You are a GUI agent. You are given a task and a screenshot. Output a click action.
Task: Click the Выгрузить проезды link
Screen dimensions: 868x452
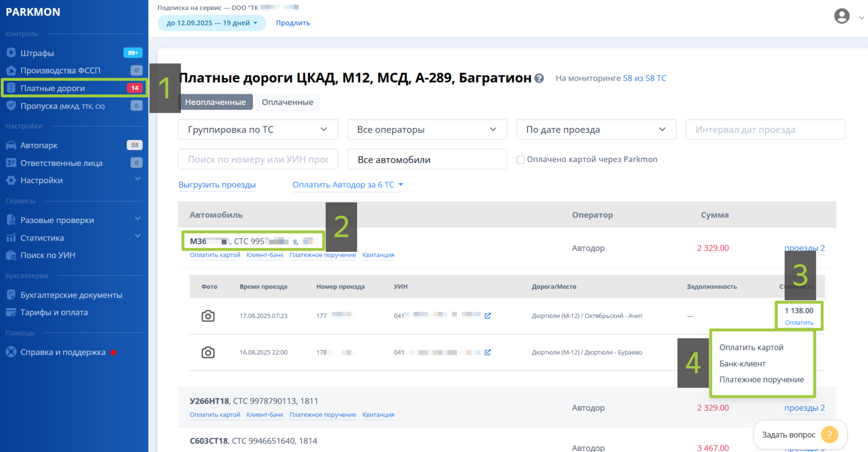point(217,185)
